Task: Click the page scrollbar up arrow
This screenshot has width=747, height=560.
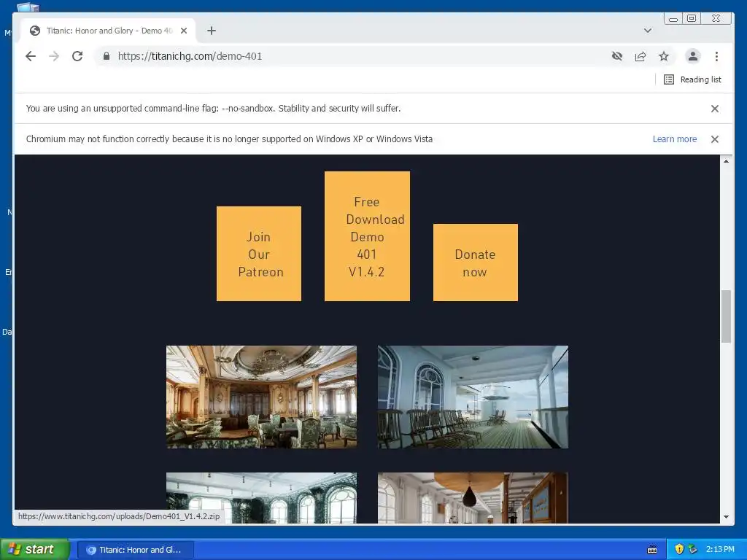Action: click(726, 161)
